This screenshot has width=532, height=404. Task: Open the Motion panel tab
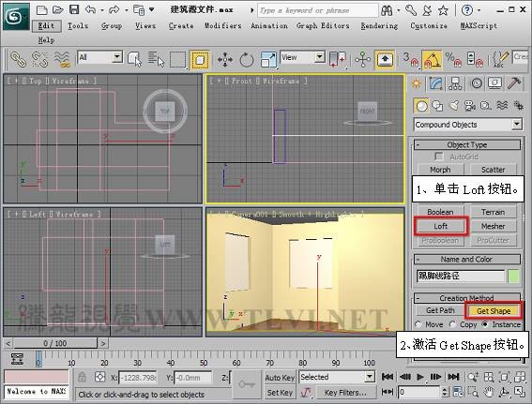[477, 83]
